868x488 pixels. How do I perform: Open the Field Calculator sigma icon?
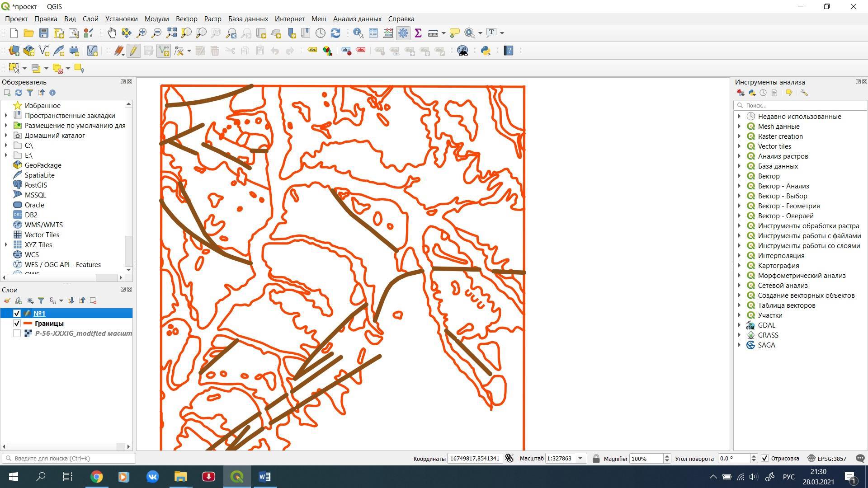coord(418,33)
